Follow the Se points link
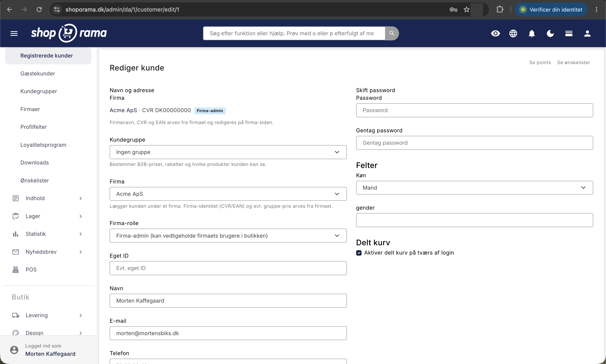 click(x=540, y=62)
